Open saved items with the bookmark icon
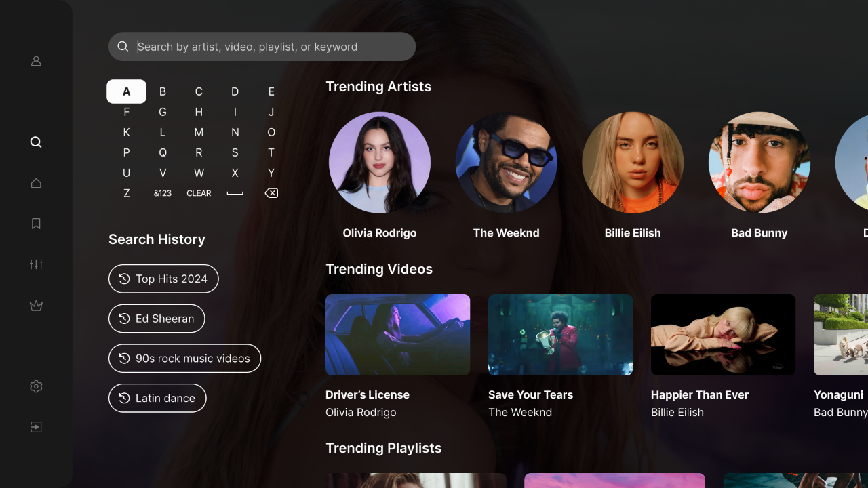This screenshot has width=868, height=488. (x=35, y=224)
